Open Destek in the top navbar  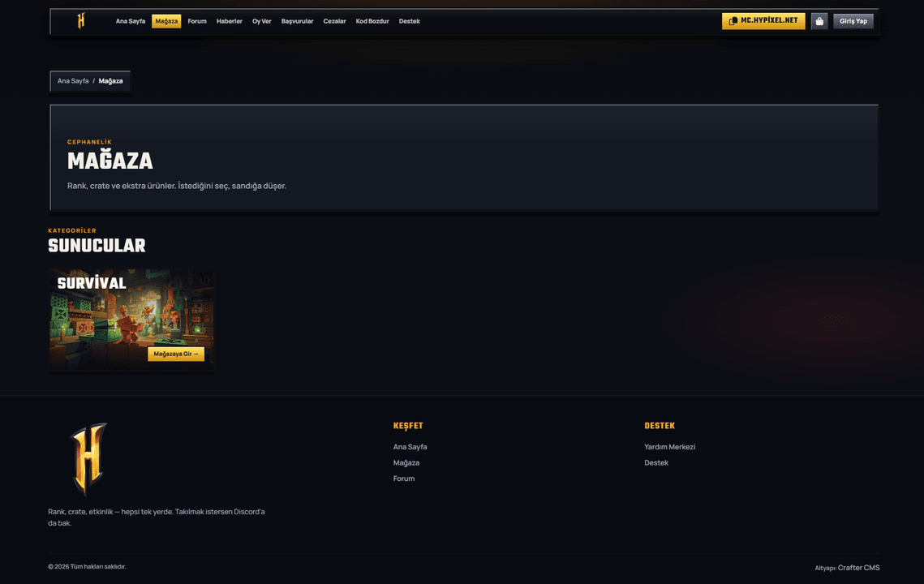pyautogui.click(x=409, y=21)
